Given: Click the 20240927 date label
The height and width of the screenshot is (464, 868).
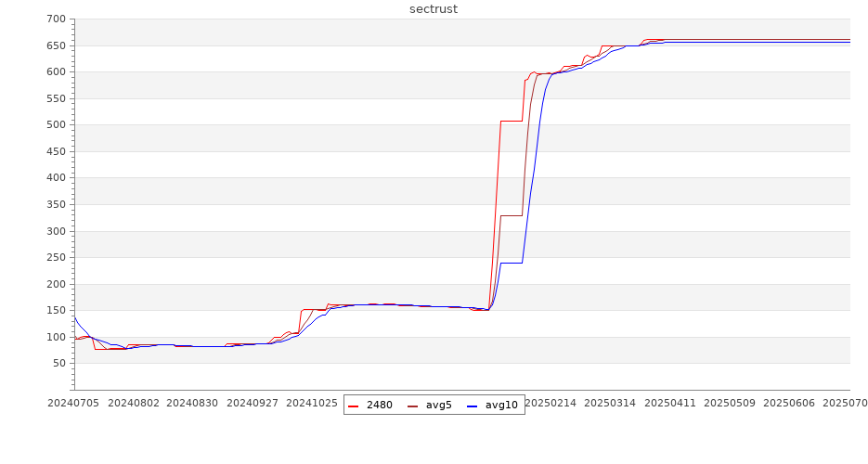Looking at the screenshot, I should pyautogui.click(x=253, y=403).
